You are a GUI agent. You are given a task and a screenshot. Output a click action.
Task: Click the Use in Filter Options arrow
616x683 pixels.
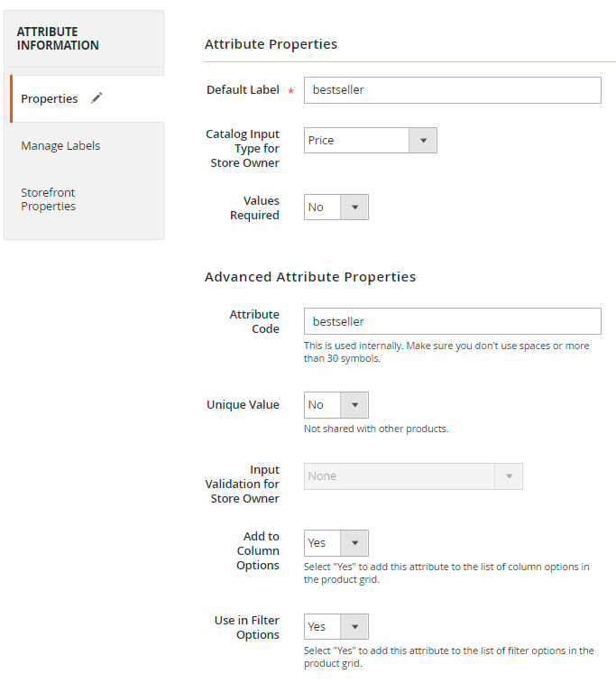click(354, 627)
